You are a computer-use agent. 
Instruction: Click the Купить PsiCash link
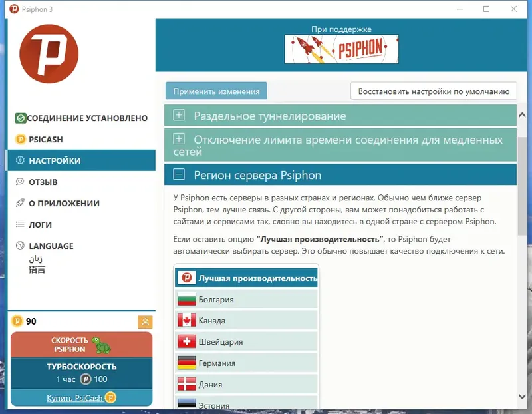[75, 397]
